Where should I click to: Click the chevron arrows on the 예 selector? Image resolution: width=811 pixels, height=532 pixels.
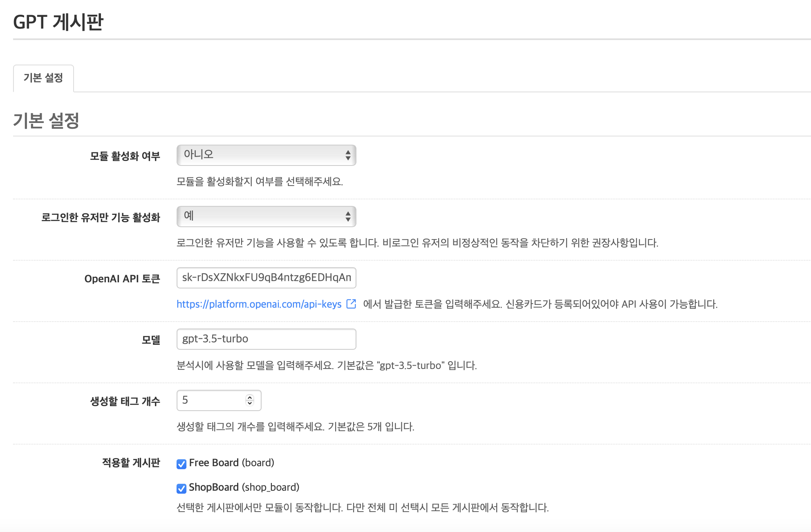pyautogui.click(x=348, y=217)
